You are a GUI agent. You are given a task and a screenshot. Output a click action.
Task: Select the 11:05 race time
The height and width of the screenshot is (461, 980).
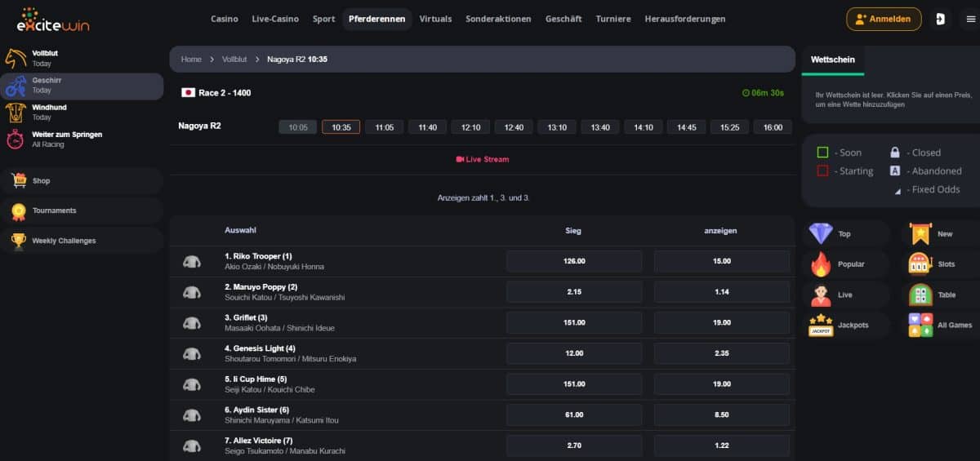[x=384, y=127]
